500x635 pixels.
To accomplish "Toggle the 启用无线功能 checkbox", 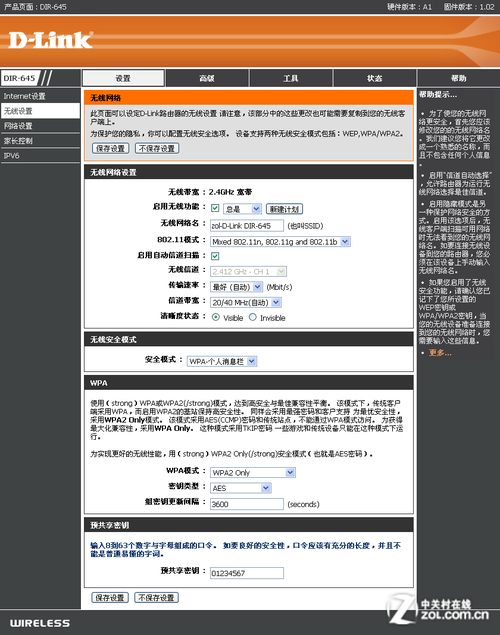I will (215, 208).
